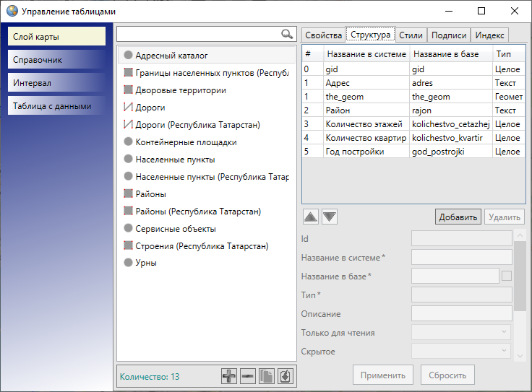Add a new table with plus icon
Screen dimensions: 532x392
229,376
